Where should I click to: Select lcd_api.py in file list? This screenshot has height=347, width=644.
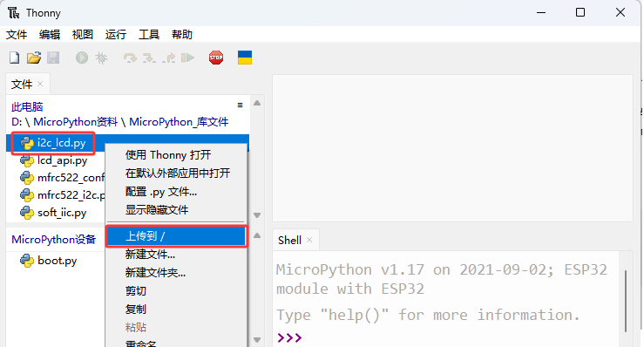62,160
